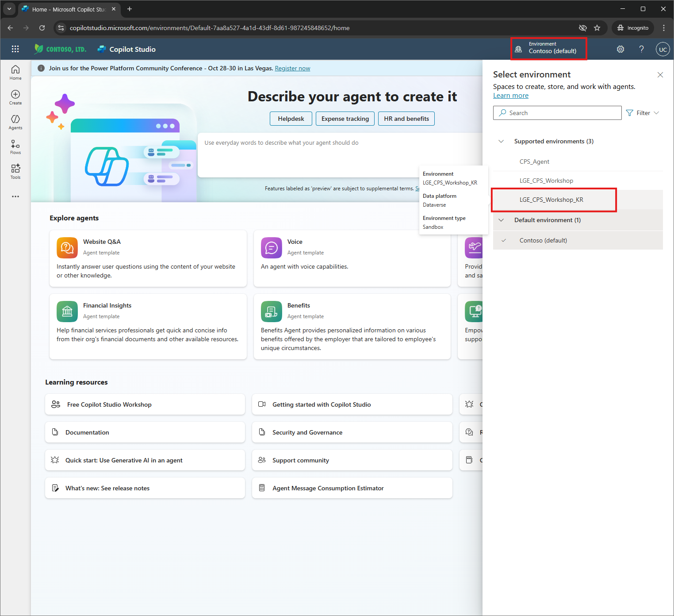Open the Help question mark icon
Viewport: 674px width, 616px height.
[x=641, y=49]
